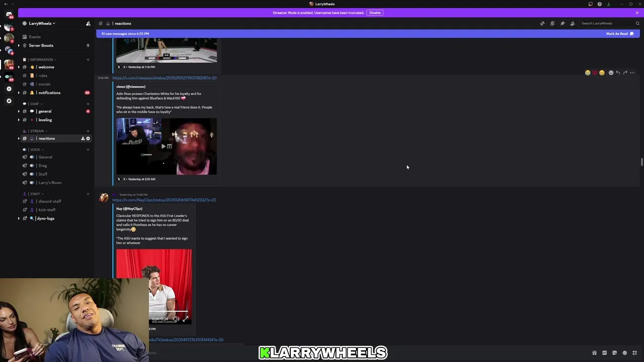React with the grinning emoji on message
This screenshot has height=362, width=644.
coord(602,73)
